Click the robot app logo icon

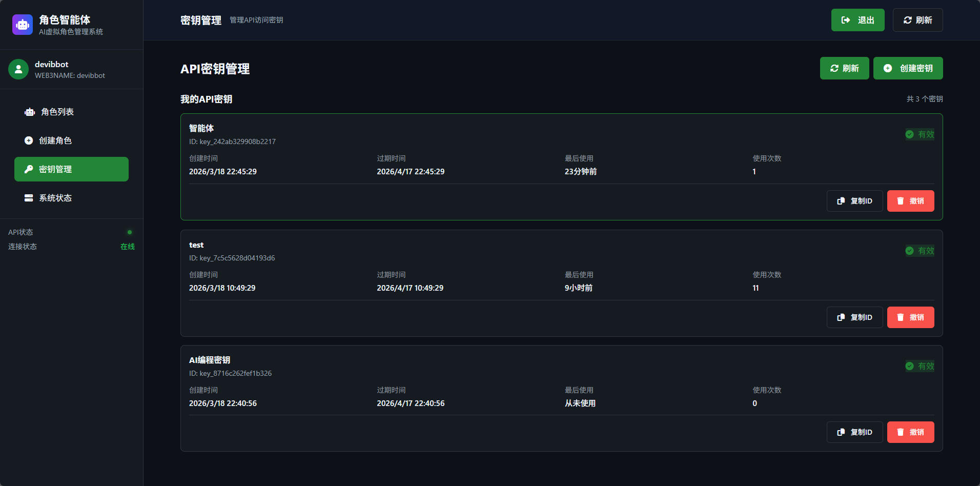click(x=23, y=25)
